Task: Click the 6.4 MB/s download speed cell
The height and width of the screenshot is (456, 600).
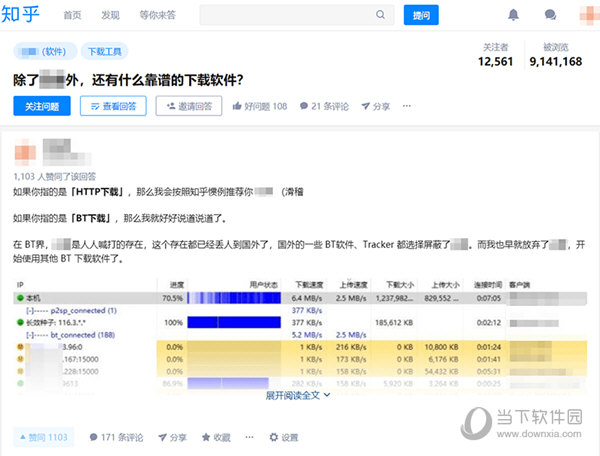Action: pyautogui.click(x=307, y=298)
